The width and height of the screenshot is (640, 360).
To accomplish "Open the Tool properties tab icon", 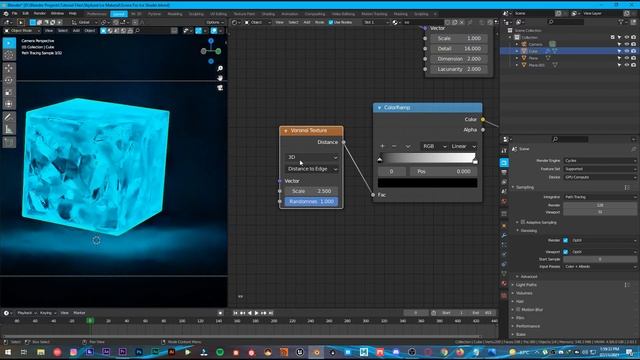I will [x=504, y=151].
